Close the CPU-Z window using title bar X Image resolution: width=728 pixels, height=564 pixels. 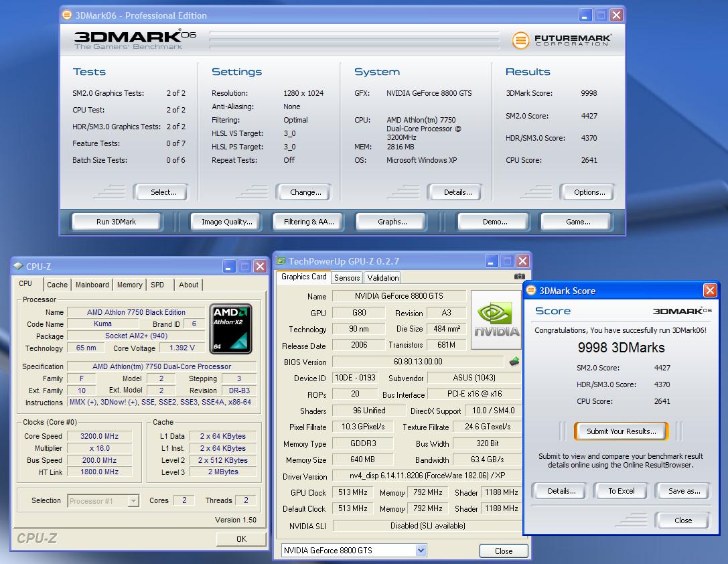point(260,267)
